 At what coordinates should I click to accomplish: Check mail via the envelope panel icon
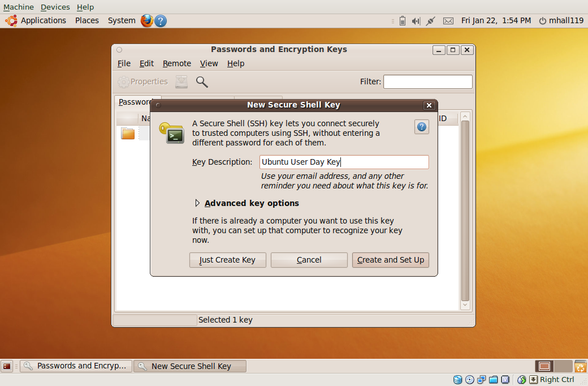click(448, 20)
